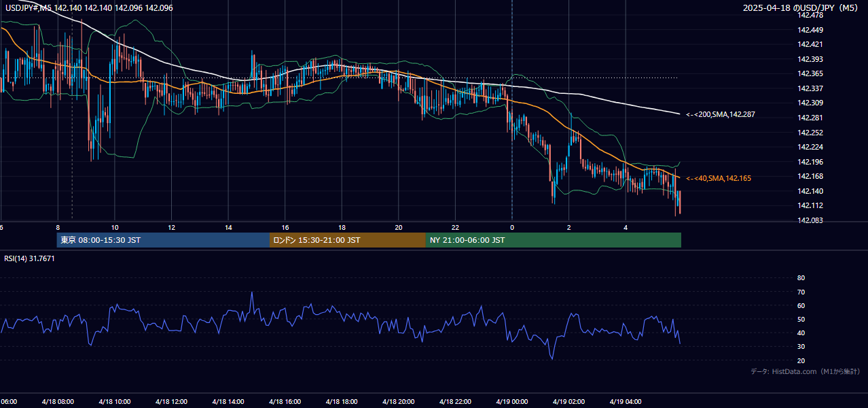Image resolution: width=868 pixels, height=408 pixels.
Task: Click the 142.252 price axis label
Action: click(x=812, y=133)
